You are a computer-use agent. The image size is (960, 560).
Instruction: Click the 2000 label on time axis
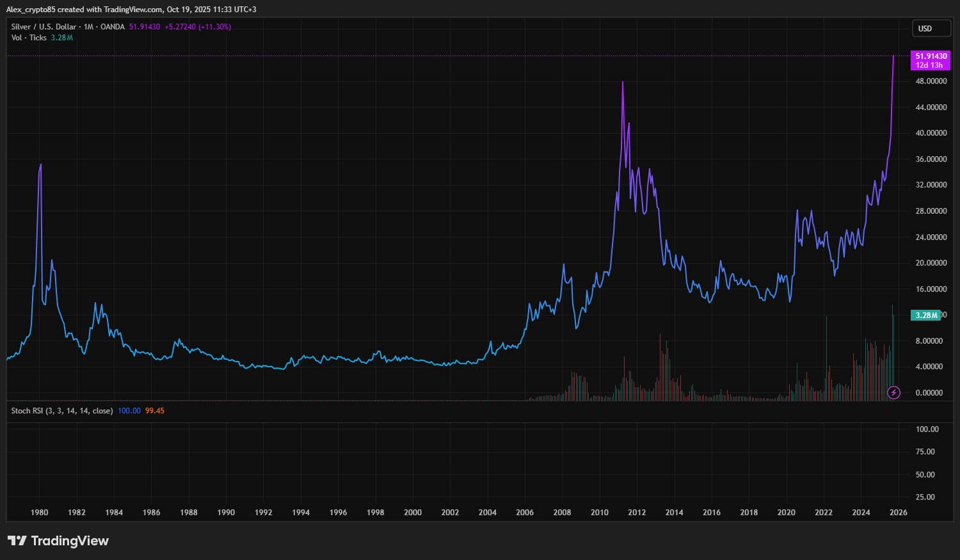pos(413,512)
